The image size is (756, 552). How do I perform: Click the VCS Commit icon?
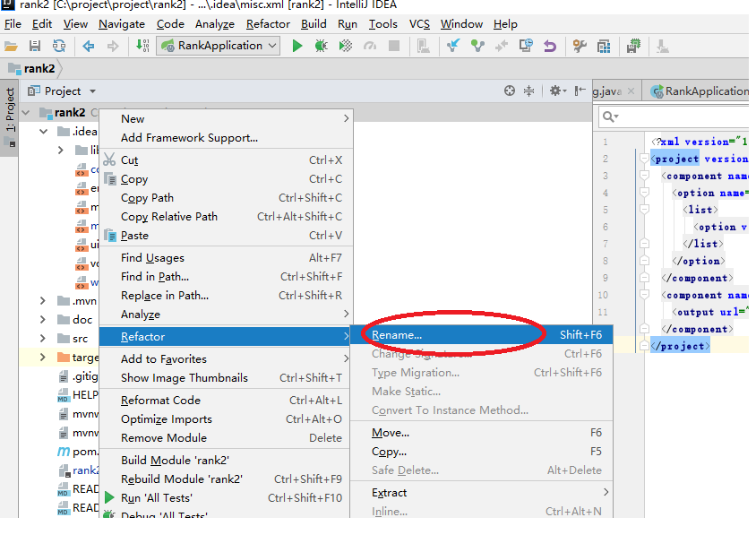[477, 46]
